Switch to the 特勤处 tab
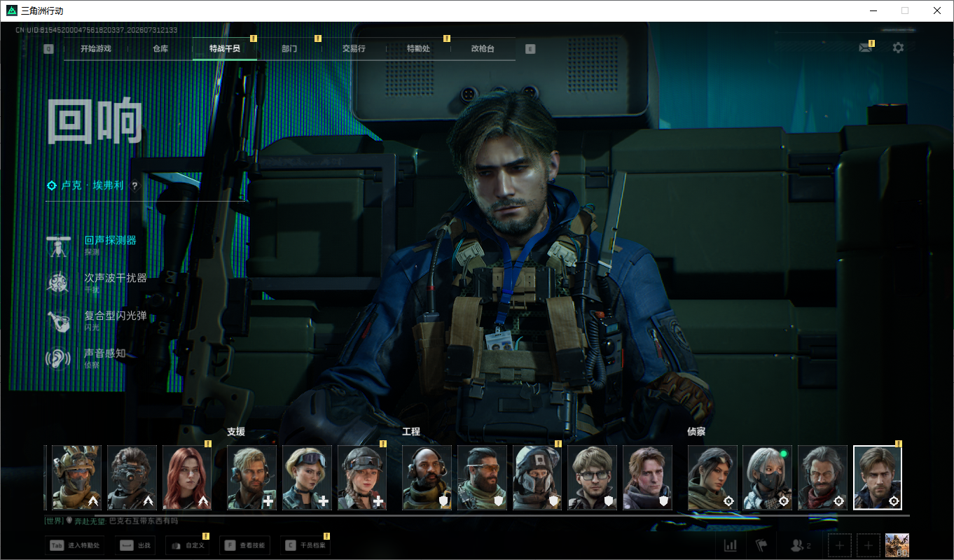This screenshot has width=954, height=560. tap(418, 49)
